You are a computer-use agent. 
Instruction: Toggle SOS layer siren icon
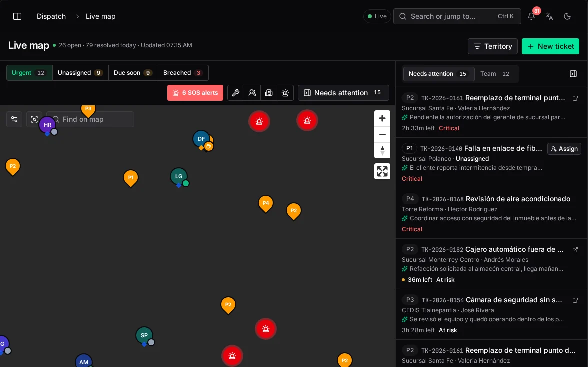coord(285,93)
